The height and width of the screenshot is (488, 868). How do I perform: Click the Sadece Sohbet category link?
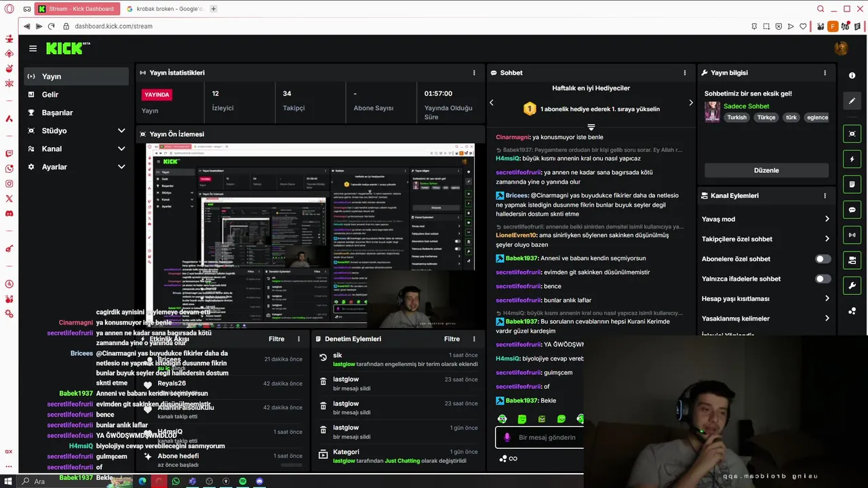(x=746, y=106)
